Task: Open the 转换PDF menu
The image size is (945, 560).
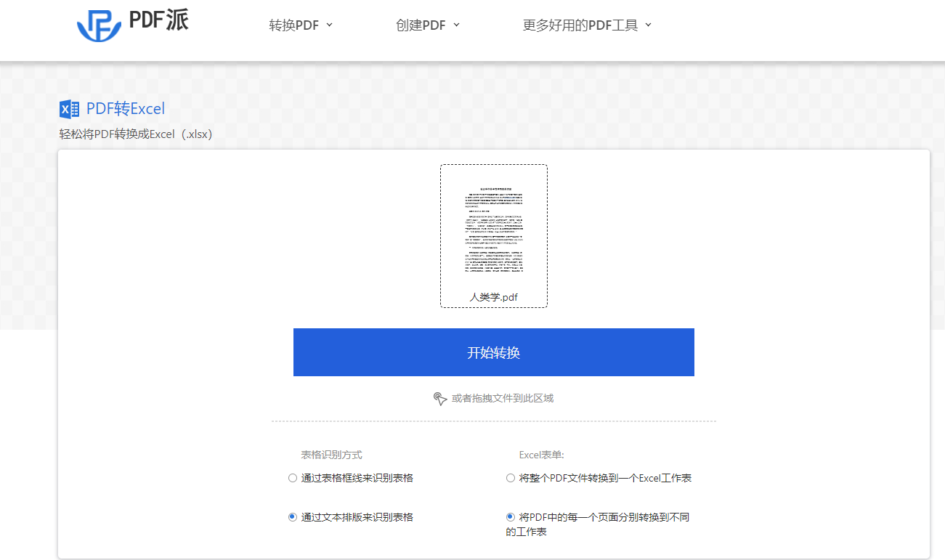Action: [301, 25]
